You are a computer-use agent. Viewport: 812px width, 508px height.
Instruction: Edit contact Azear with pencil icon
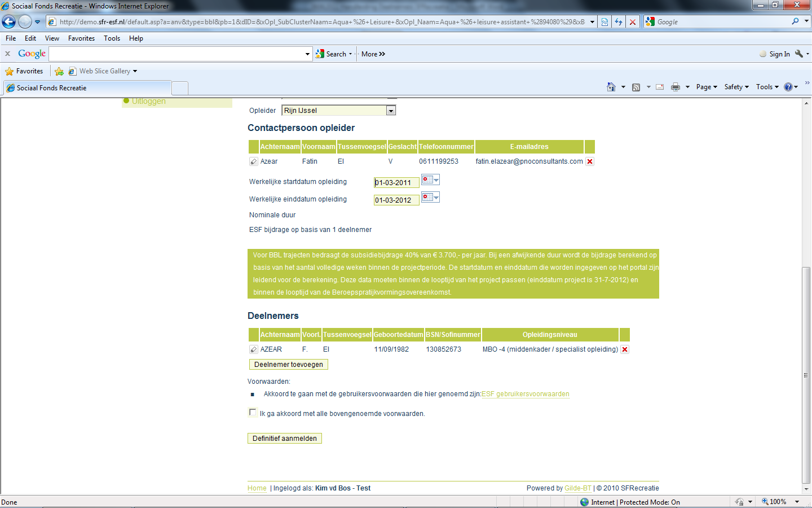254,161
